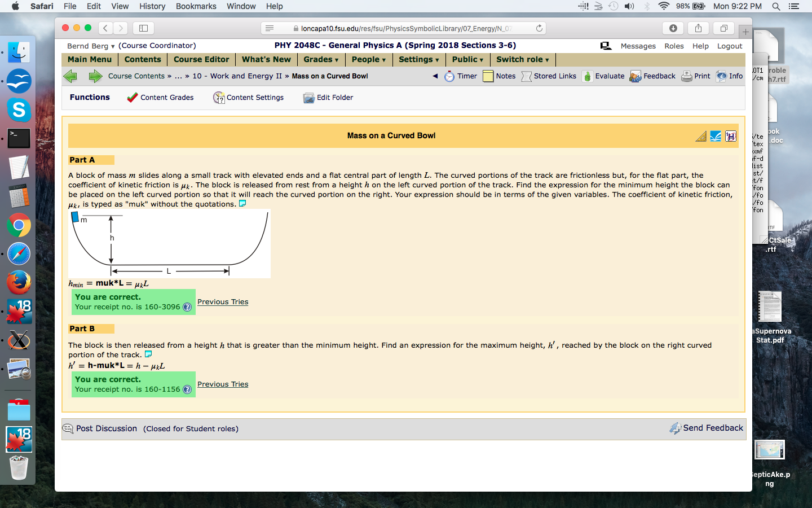Click Send Feedback link
The image size is (812, 508).
tap(707, 428)
